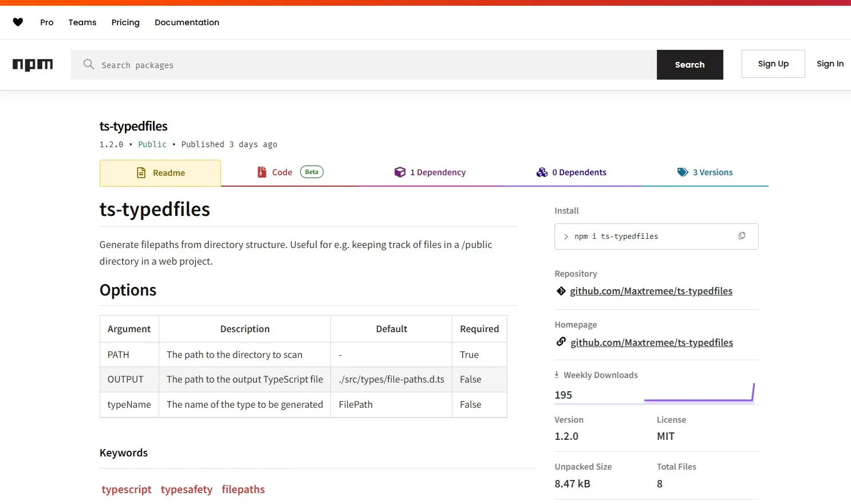Click './src/types/file-paths.d.ts' default value
The height and width of the screenshot is (504, 851).
point(392,379)
